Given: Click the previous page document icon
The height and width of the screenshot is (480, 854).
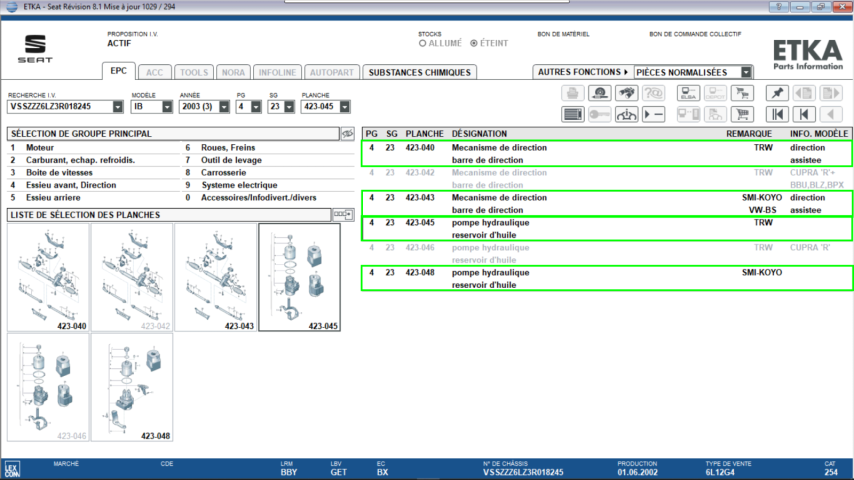Looking at the screenshot, I should (804, 93).
